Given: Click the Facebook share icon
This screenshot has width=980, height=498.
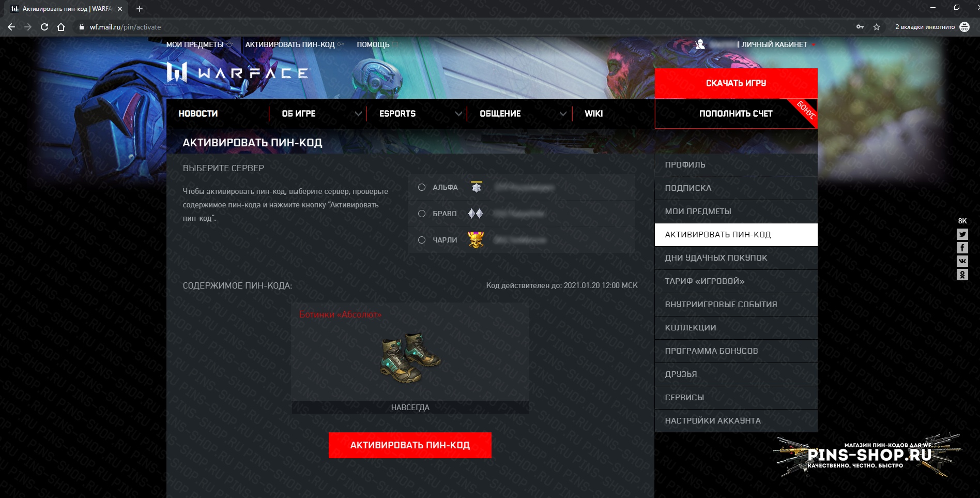Looking at the screenshot, I should click(x=962, y=248).
